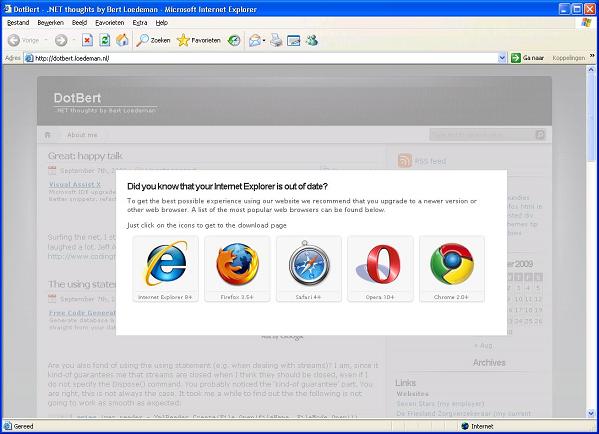Screen dimensions: 599x434
Task: Expand the address bar dropdown arrow
Action: click(x=502, y=58)
